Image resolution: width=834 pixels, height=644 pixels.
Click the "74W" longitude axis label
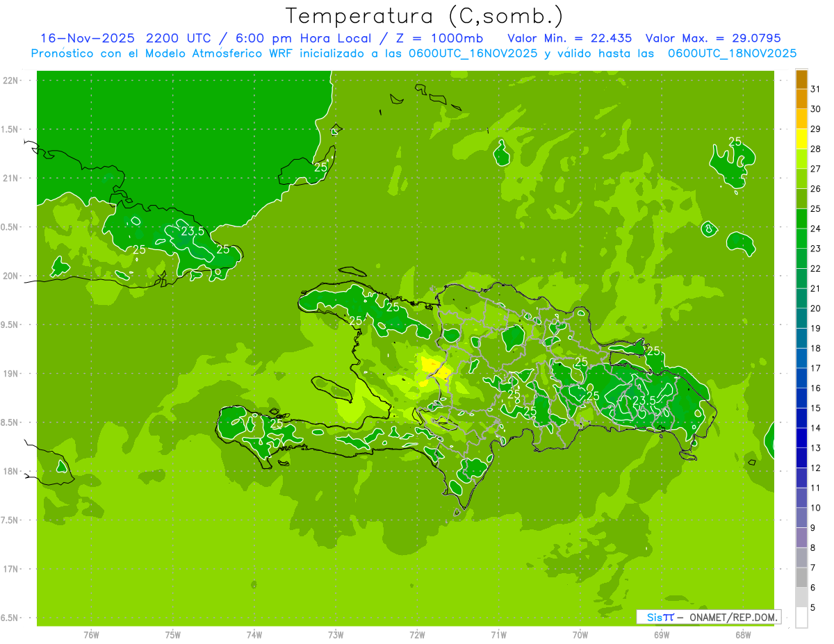click(254, 634)
